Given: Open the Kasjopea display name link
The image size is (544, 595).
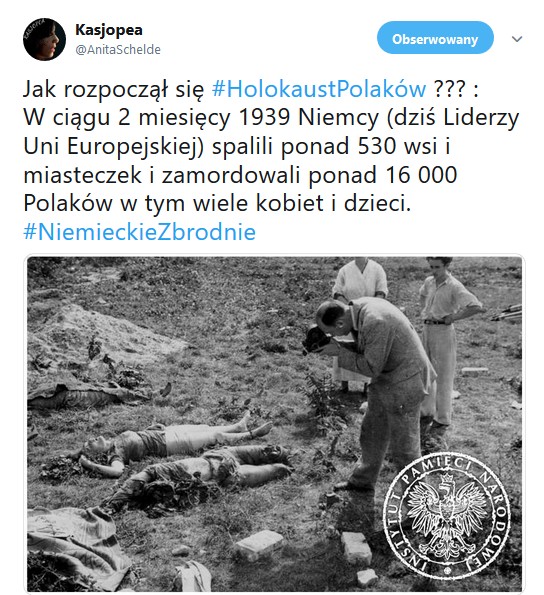Looking at the screenshot, I should (x=109, y=30).
